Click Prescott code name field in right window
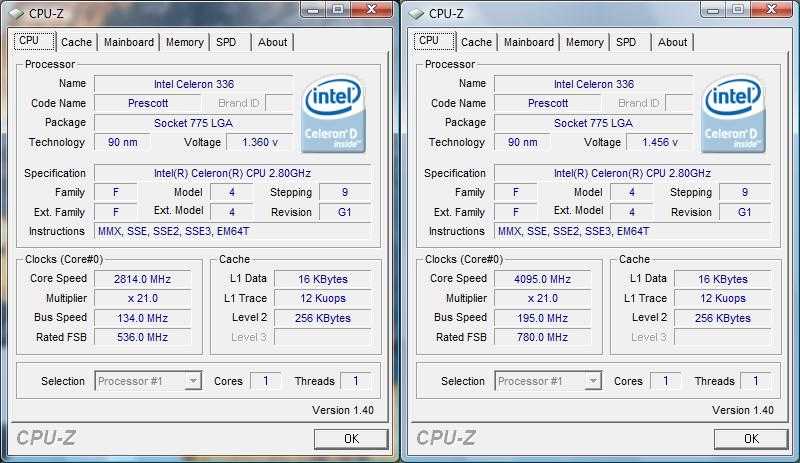The width and height of the screenshot is (800, 463). point(548,103)
